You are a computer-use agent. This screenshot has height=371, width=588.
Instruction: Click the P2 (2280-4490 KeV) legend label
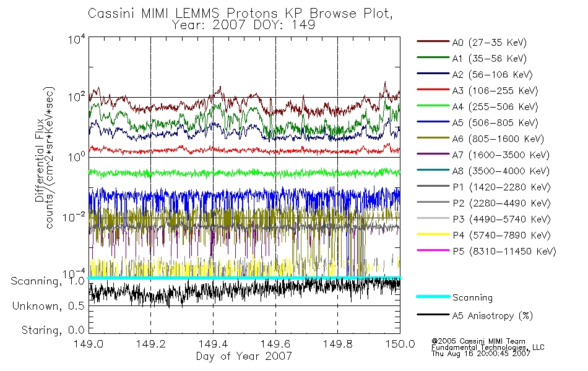point(501,203)
